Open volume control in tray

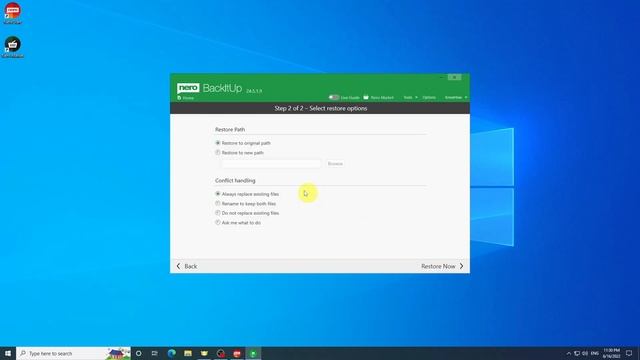[585, 353]
